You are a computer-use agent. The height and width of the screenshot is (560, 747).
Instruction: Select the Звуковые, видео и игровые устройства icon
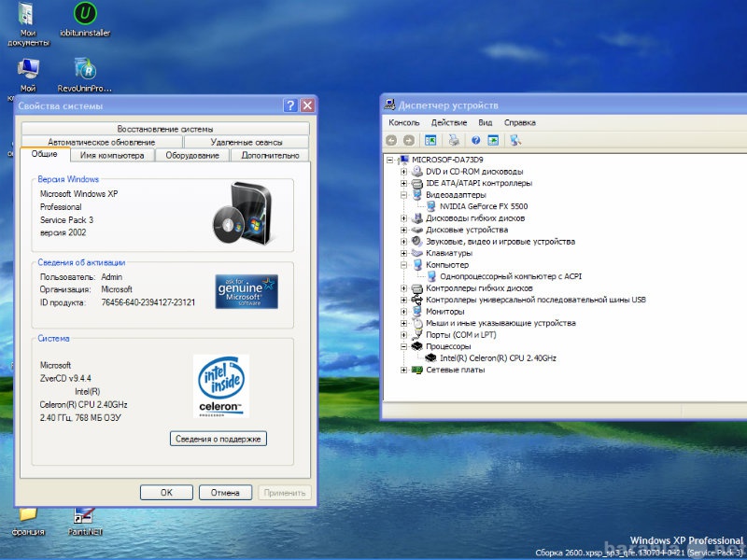(x=416, y=242)
